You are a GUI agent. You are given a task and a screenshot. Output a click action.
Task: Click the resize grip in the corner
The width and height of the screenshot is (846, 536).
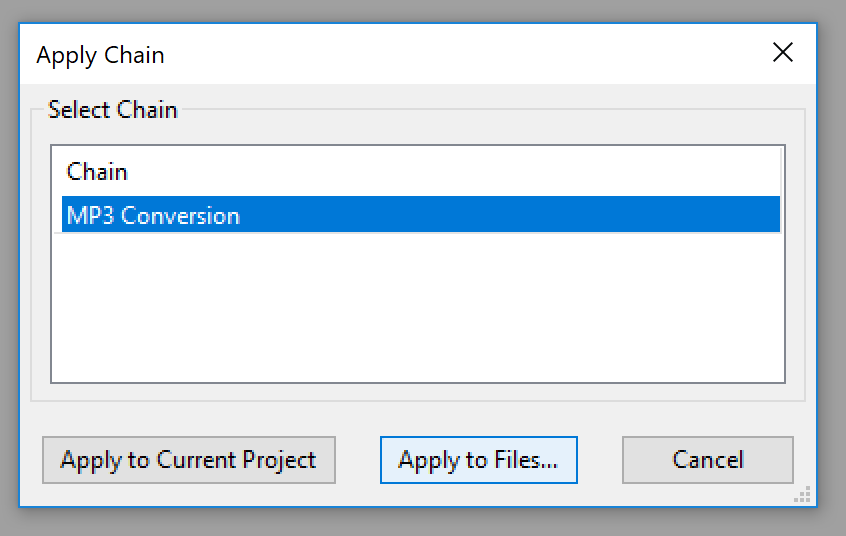tap(801, 495)
